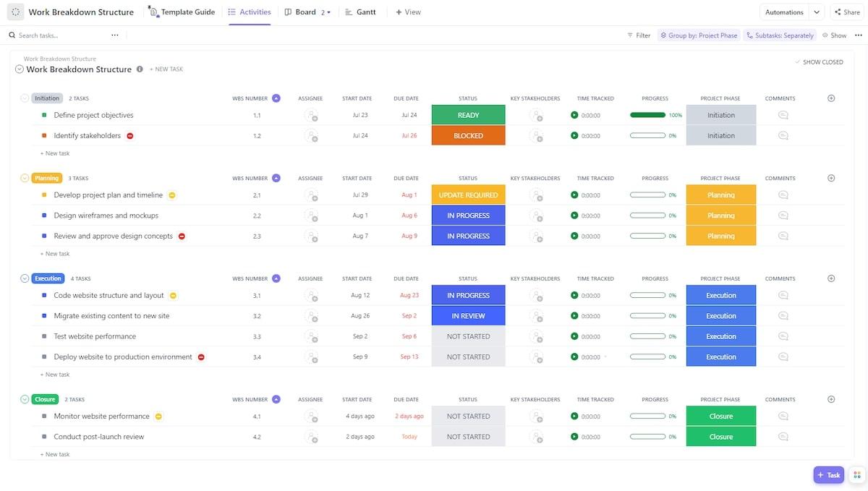Open the apps grid icon at bottom right
This screenshot has height=491, width=868.
pyautogui.click(x=856, y=474)
